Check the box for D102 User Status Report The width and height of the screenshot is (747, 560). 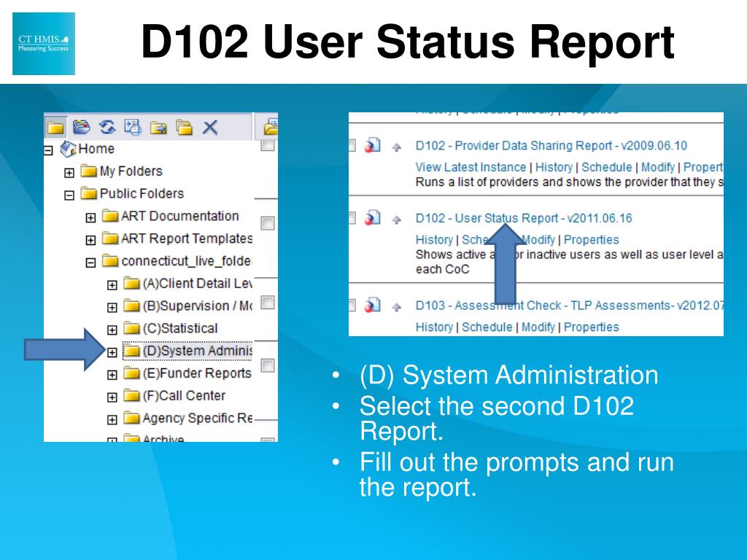pyautogui.click(x=352, y=218)
